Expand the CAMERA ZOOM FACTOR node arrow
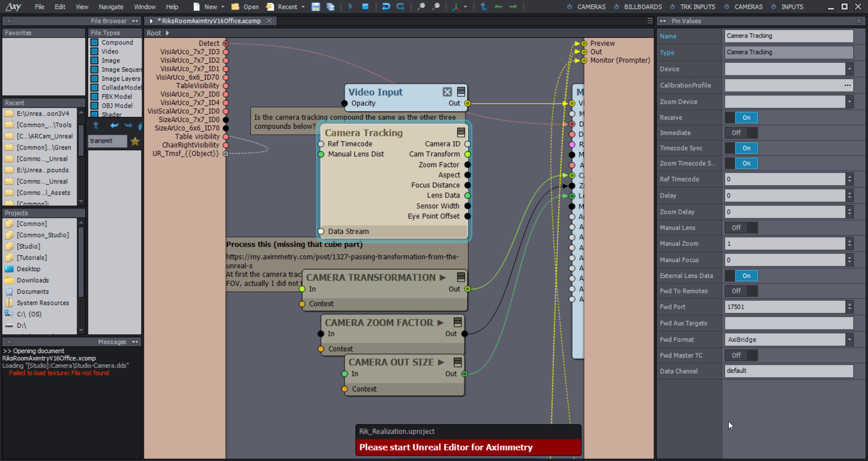The image size is (868, 461). (440, 323)
